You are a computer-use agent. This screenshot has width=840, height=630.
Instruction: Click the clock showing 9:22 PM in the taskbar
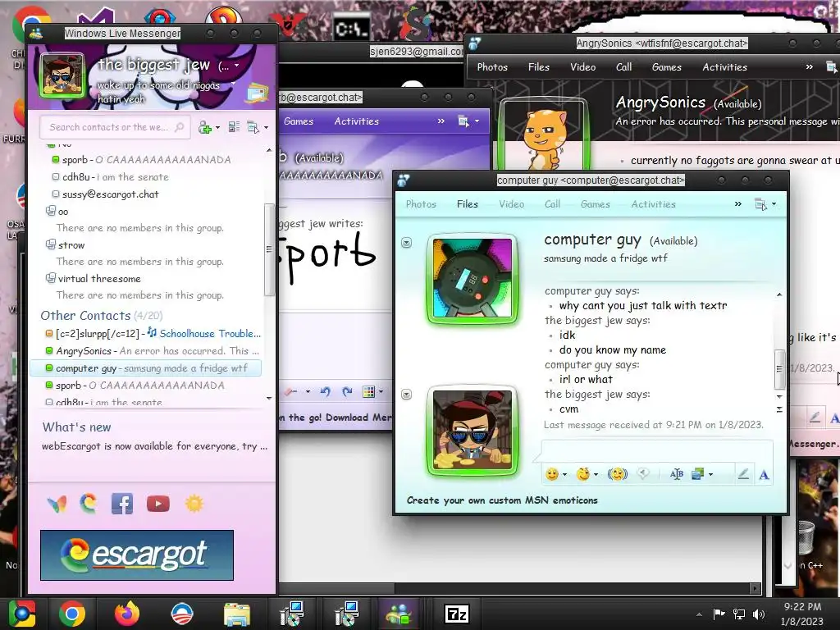[x=802, y=607]
